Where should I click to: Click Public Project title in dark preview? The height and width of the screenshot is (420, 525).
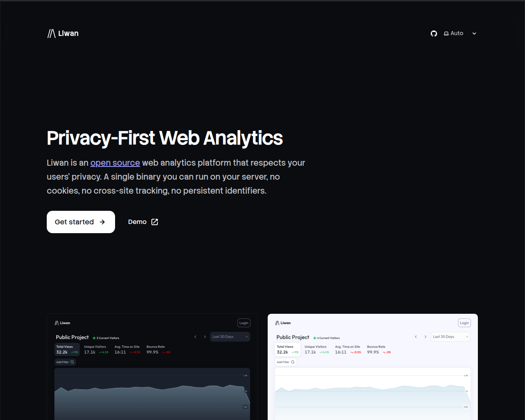72,337
